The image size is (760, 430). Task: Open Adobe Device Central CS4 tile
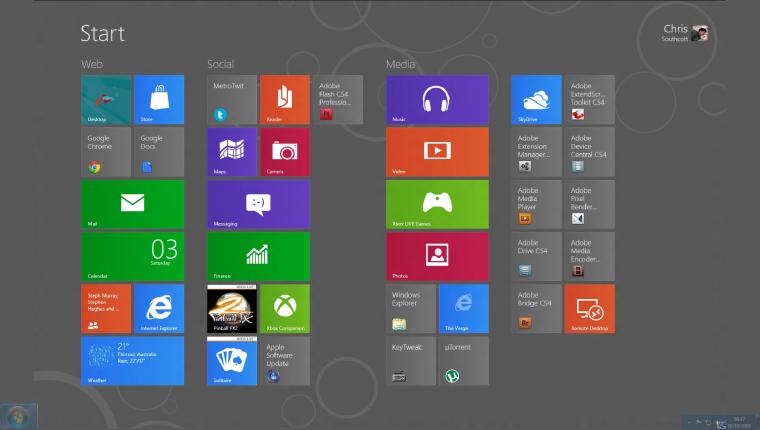[589, 152]
